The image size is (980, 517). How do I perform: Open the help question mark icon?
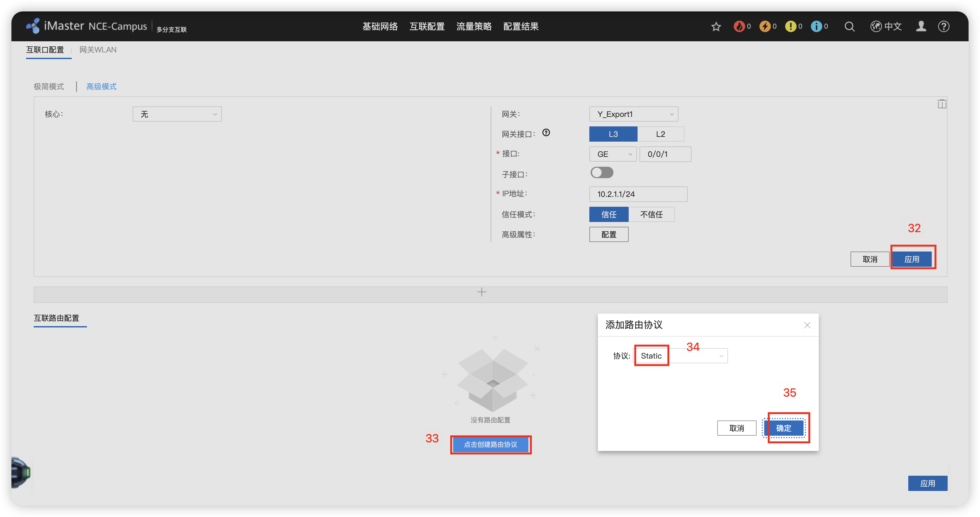point(944,26)
